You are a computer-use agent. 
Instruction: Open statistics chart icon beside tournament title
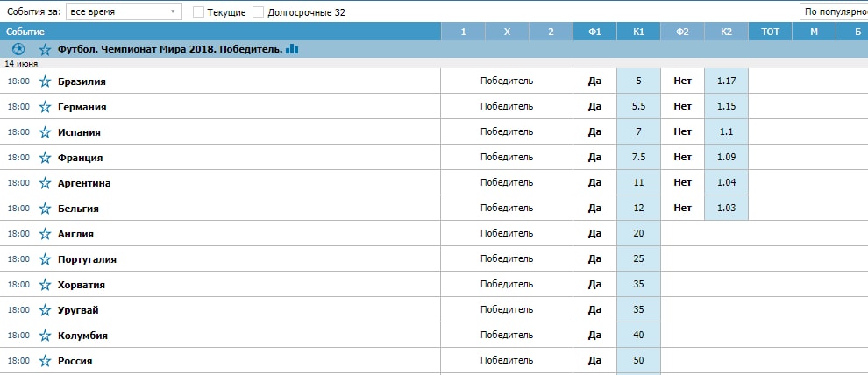(x=292, y=50)
